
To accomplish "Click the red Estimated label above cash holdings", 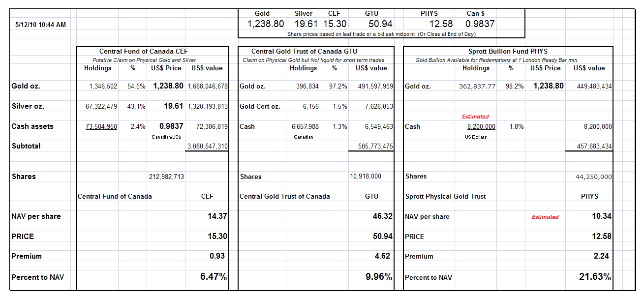I will tap(475, 117).
